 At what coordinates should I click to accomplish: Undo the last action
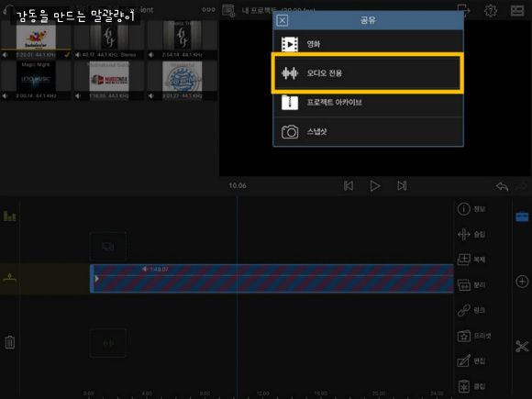click(502, 186)
